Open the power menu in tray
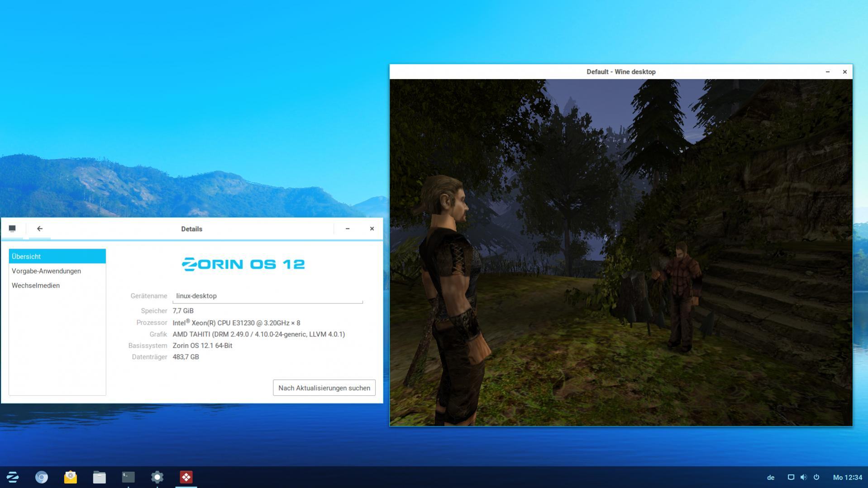The image size is (868, 488). coord(816,477)
